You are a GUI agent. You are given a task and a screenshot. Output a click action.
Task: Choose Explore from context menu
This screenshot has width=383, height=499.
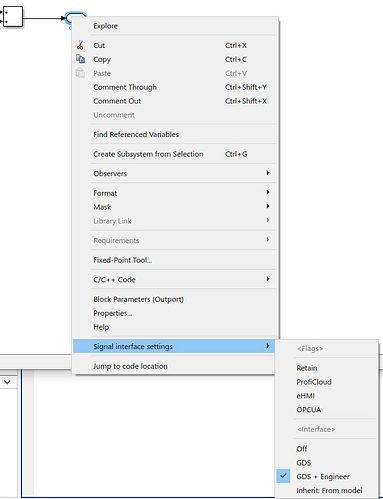[x=175, y=26]
